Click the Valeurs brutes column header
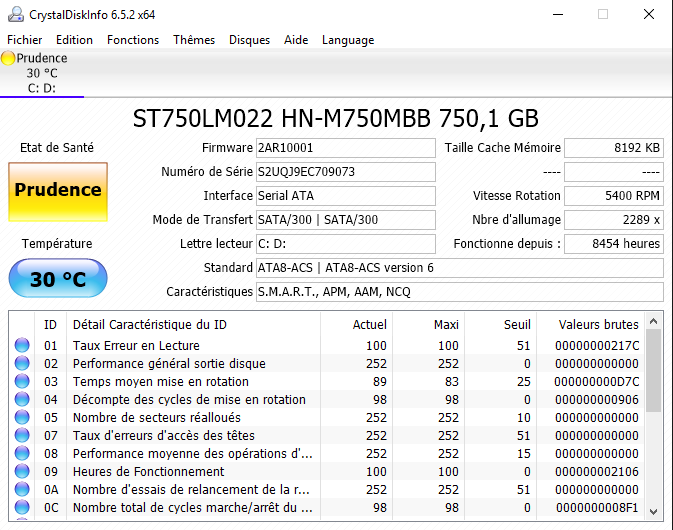The width and height of the screenshot is (673, 530). pyautogui.click(x=591, y=324)
